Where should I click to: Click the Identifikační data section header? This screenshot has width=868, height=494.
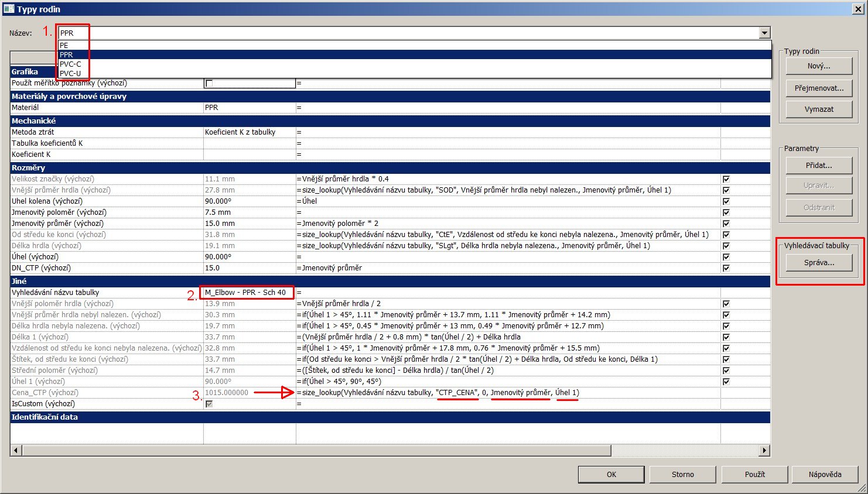click(x=390, y=417)
